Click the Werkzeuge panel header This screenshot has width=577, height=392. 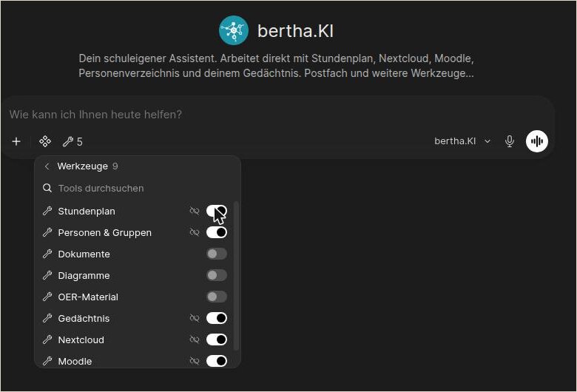87,166
